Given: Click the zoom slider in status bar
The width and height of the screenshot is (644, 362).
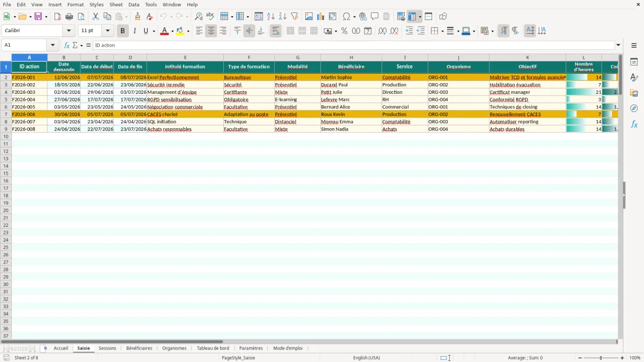Looking at the screenshot, I should pos(601,358).
